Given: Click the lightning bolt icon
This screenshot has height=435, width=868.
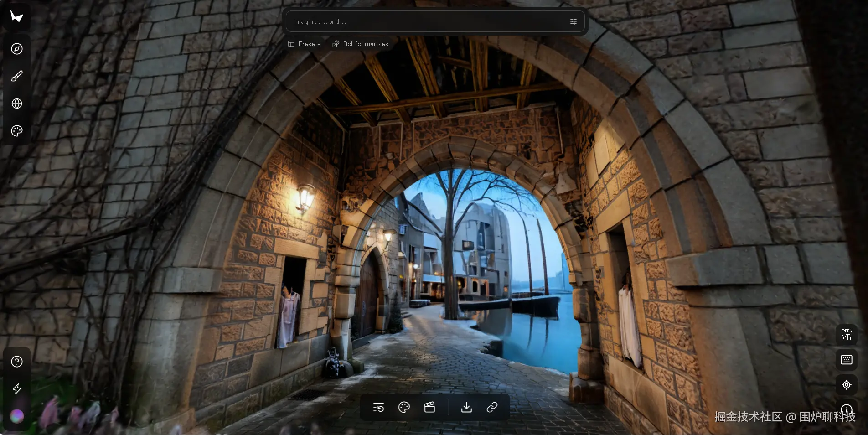Looking at the screenshot, I should coord(17,389).
